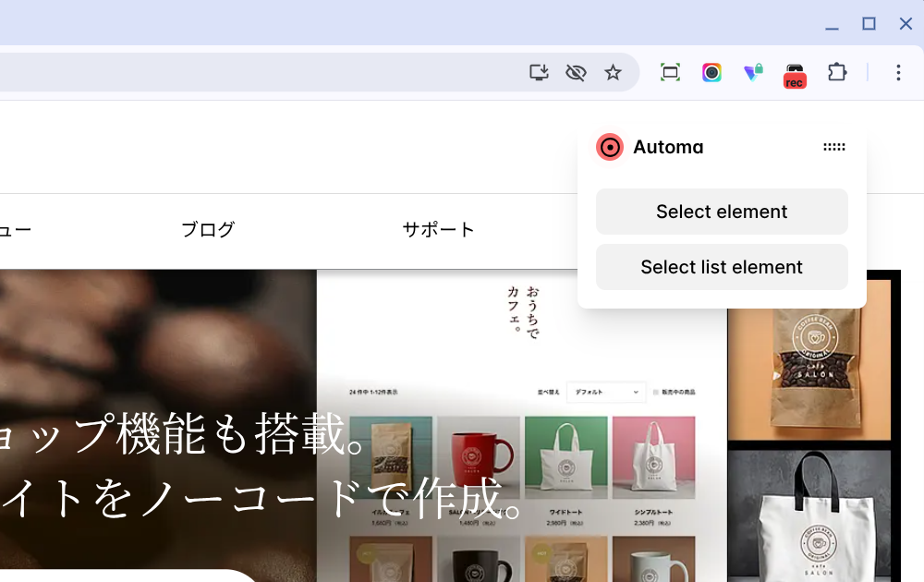924x582 pixels.
Task: Click the large white tote bag photo
Action: [809, 516]
